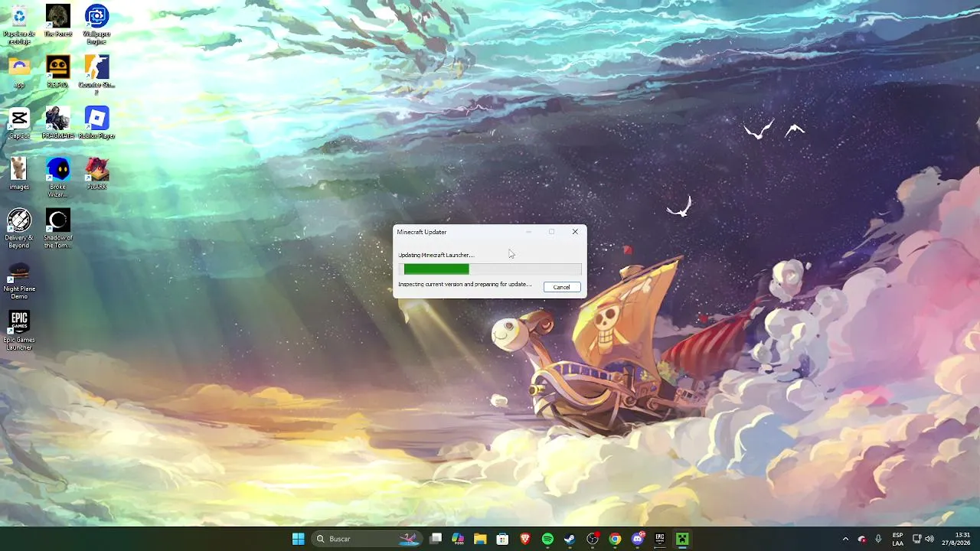Viewport: 980px width, 551px height.
Task: Select the app folder on desktop
Action: tap(19, 72)
